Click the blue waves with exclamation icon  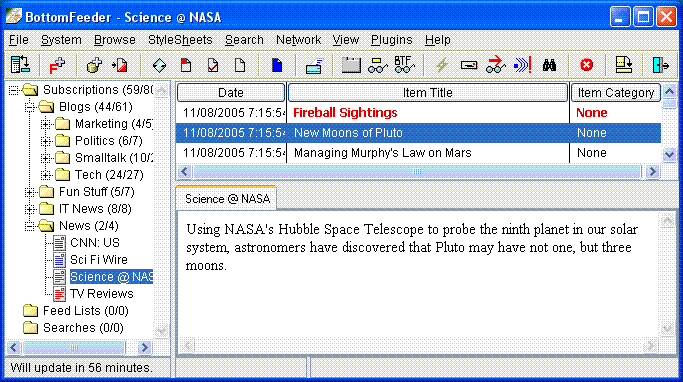522,65
